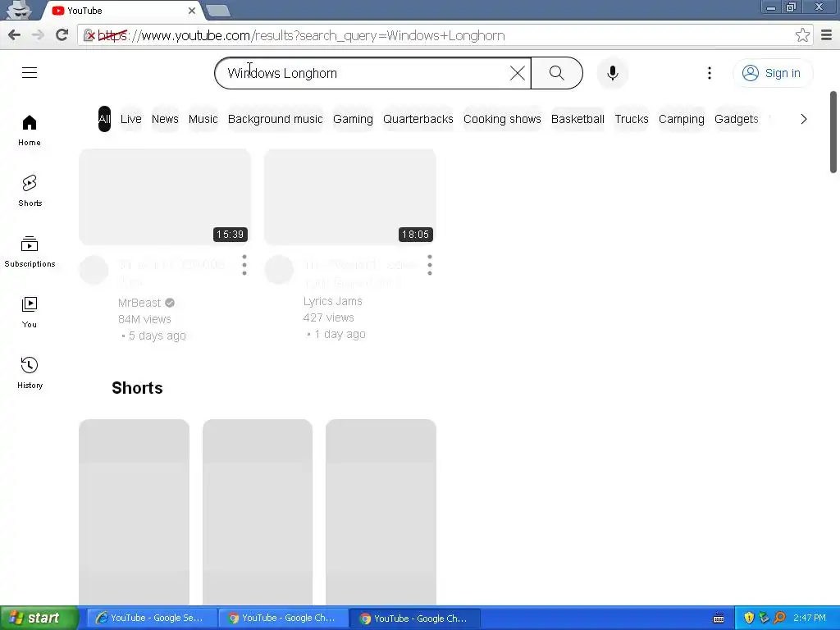Click the insecure HTTPS lock icon
Image resolution: width=840 pixels, height=630 pixels.
(89, 35)
